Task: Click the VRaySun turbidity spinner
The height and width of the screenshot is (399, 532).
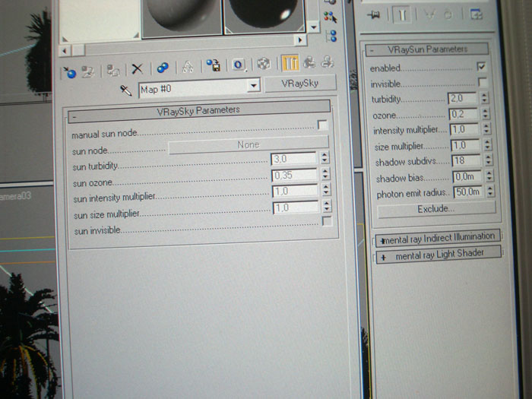Action: tap(484, 98)
